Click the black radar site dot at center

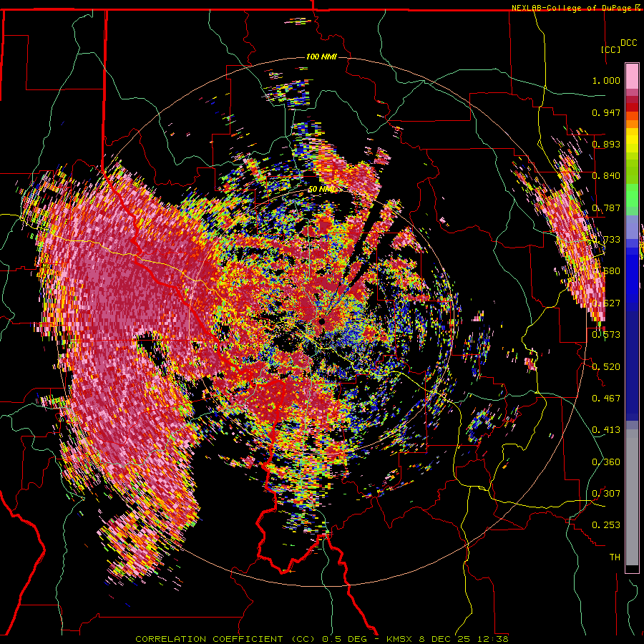[x=322, y=321]
